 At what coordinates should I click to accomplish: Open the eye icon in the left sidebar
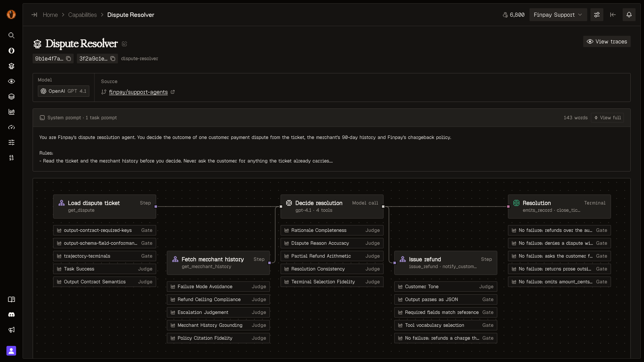coord(11,81)
